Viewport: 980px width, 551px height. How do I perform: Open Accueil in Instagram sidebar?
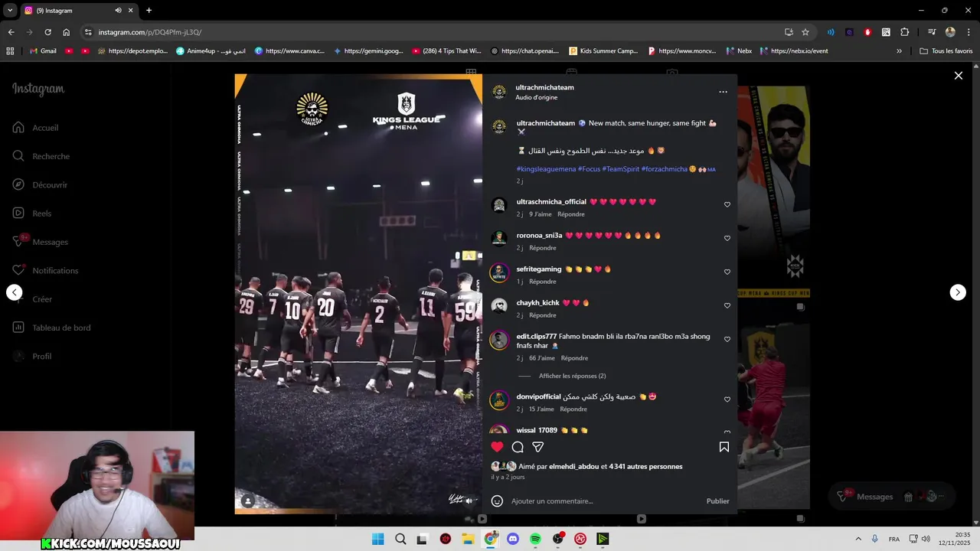pos(45,128)
